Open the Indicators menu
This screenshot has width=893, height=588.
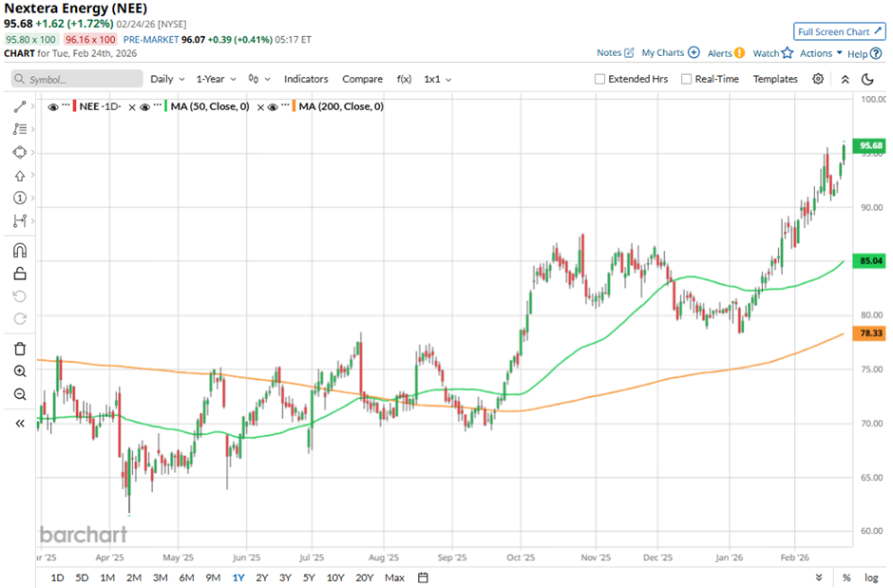306,79
